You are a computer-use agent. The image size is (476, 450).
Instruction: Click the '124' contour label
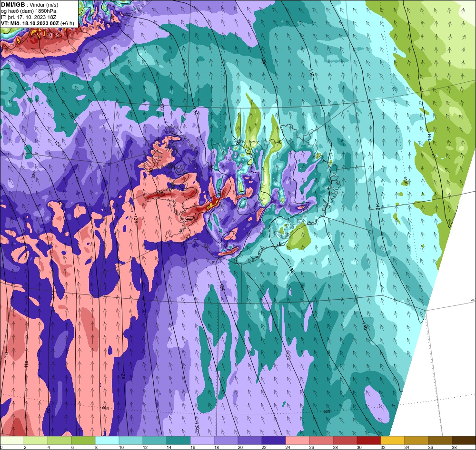point(58,144)
